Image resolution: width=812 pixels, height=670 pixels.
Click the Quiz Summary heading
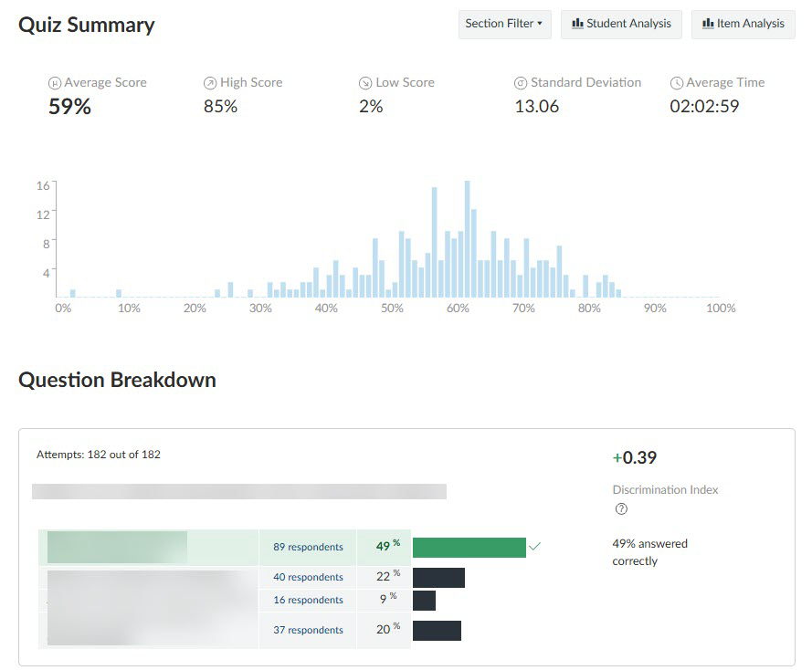pos(87,25)
